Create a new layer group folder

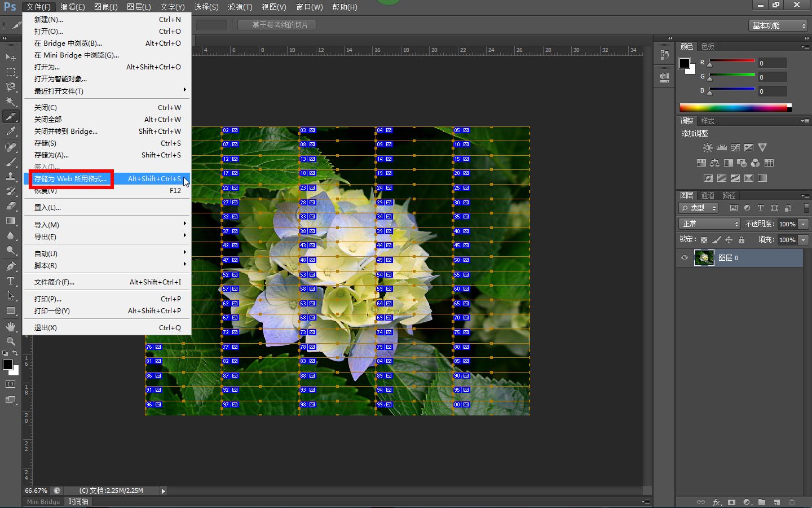tap(762, 502)
